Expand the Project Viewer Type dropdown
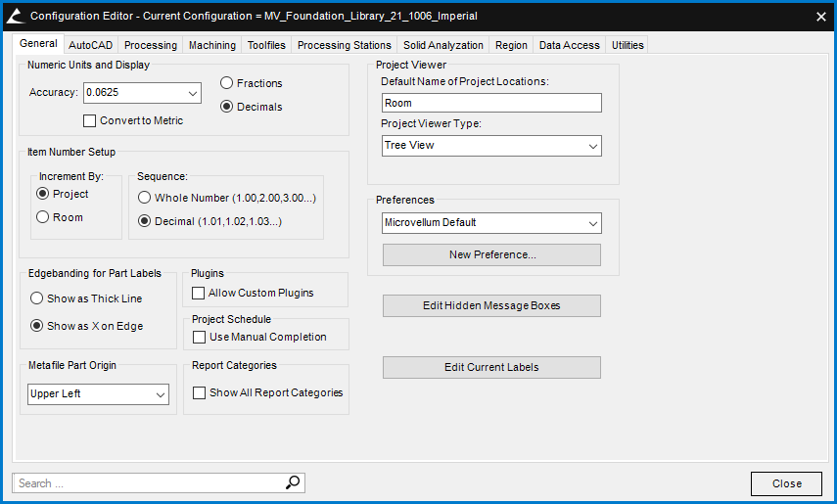This screenshot has height=504, width=837. point(592,146)
